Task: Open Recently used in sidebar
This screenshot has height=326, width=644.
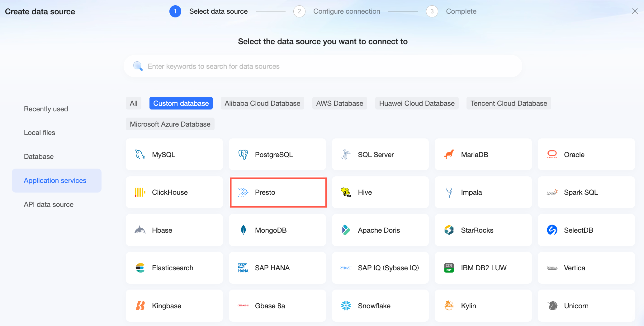Action: (46, 109)
